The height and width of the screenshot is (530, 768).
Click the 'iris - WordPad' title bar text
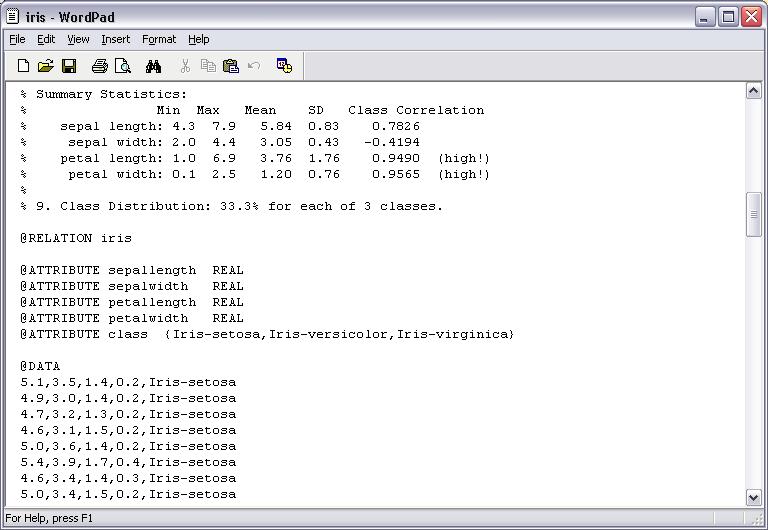coord(70,17)
